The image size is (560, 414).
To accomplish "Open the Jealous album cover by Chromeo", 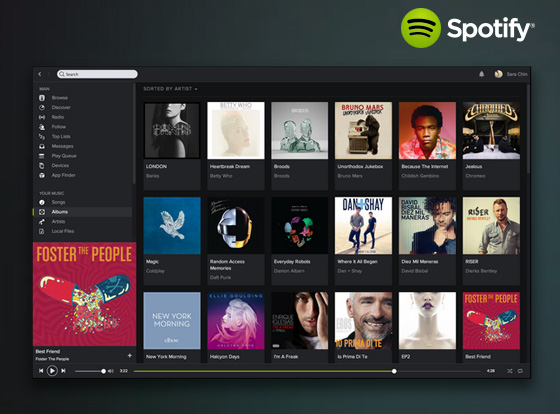I will pyautogui.click(x=491, y=130).
